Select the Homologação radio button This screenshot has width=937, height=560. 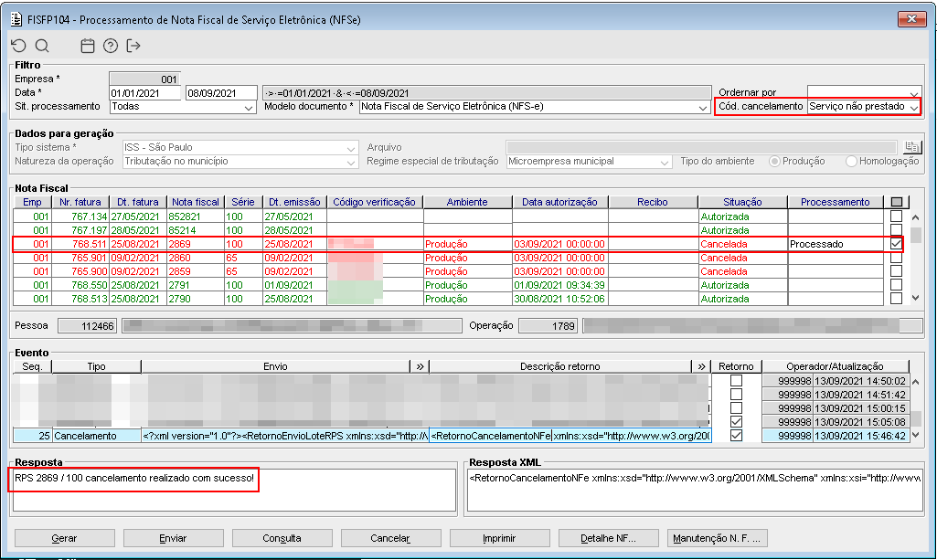(x=852, y=161)
